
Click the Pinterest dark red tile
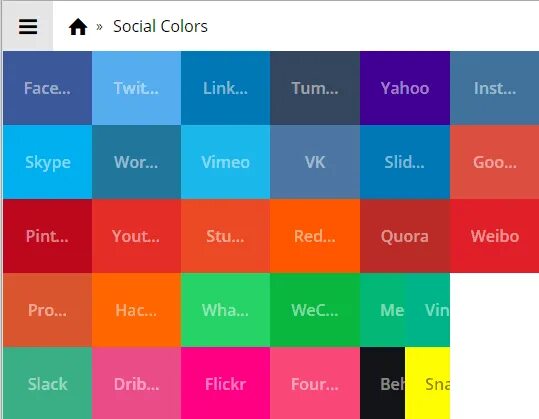coord(47,236)
